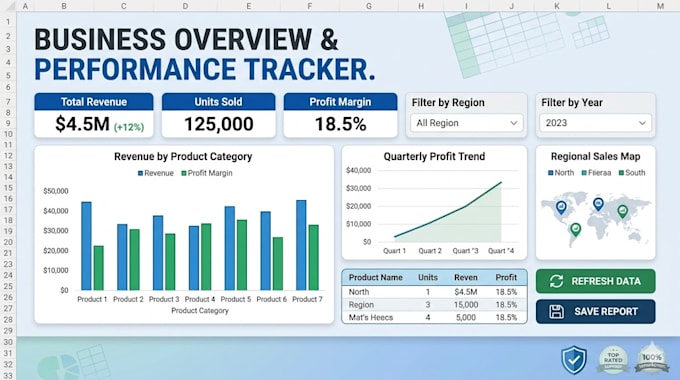Click the 18.5% profit margin card value
The width and height of the screenshot is (680, 380).
click(x=340, y=124)
